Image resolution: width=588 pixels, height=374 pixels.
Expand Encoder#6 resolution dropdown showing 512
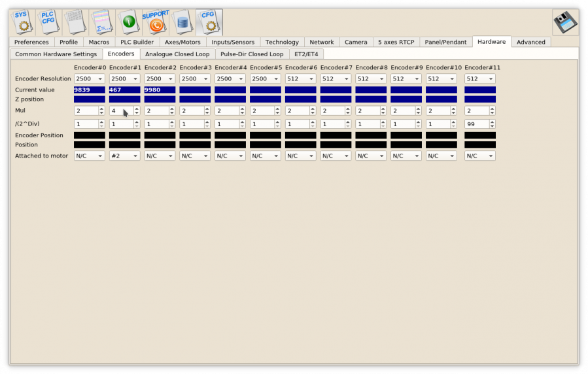300,78
